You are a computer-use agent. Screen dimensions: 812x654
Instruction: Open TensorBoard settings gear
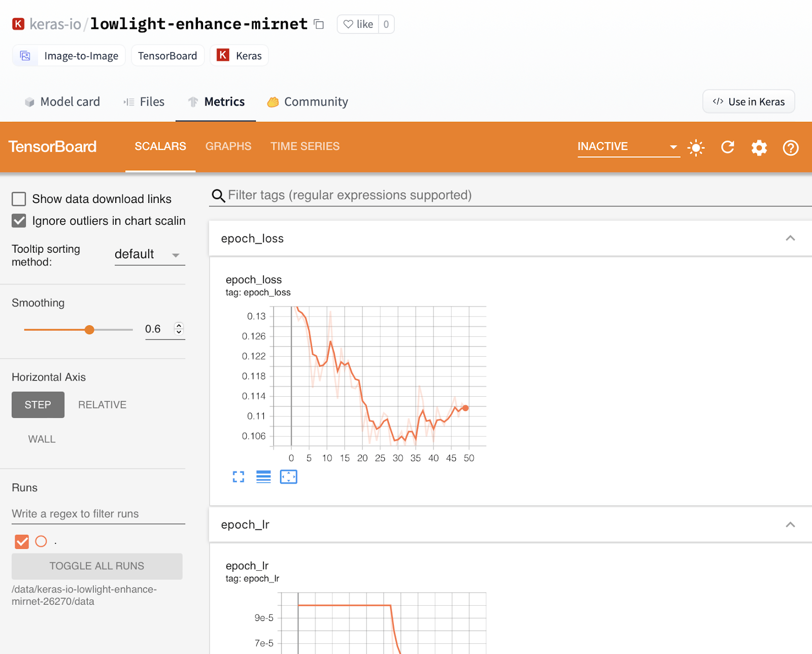759,148
